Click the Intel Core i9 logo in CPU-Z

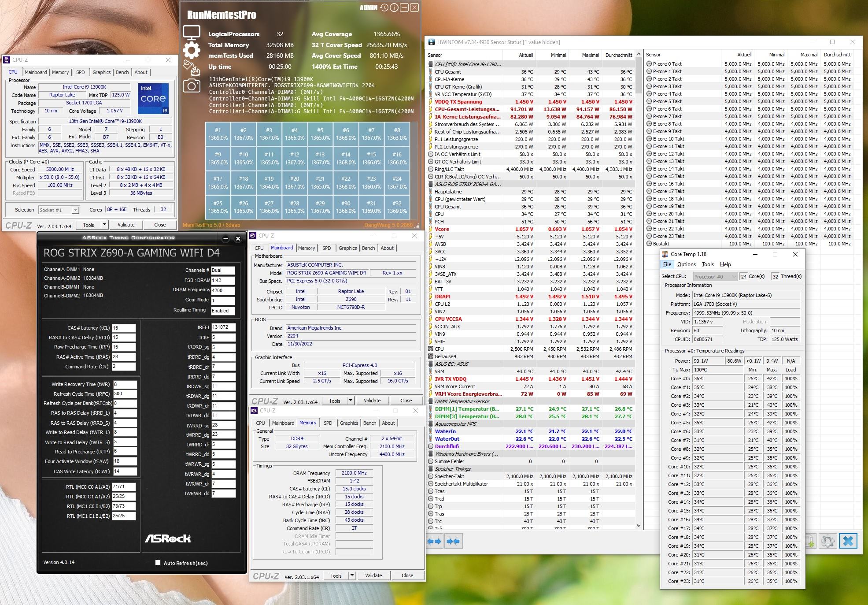coord(153,98)
